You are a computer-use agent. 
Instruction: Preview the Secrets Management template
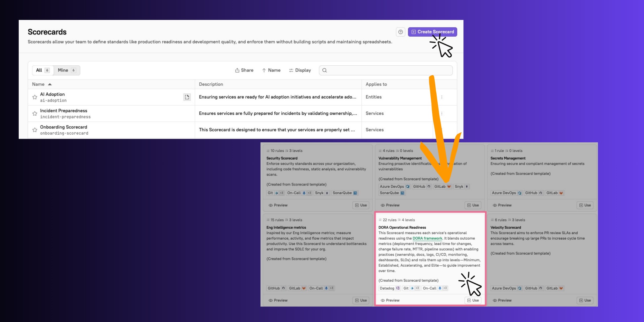pyautogui.click(x=502, y=205)
